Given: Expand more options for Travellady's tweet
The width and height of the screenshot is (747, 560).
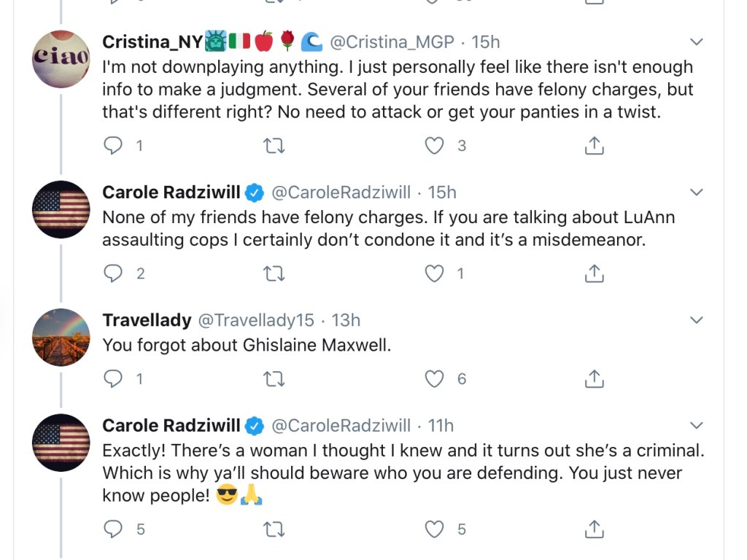Looking at the screenshot, I should click(697, 319).
